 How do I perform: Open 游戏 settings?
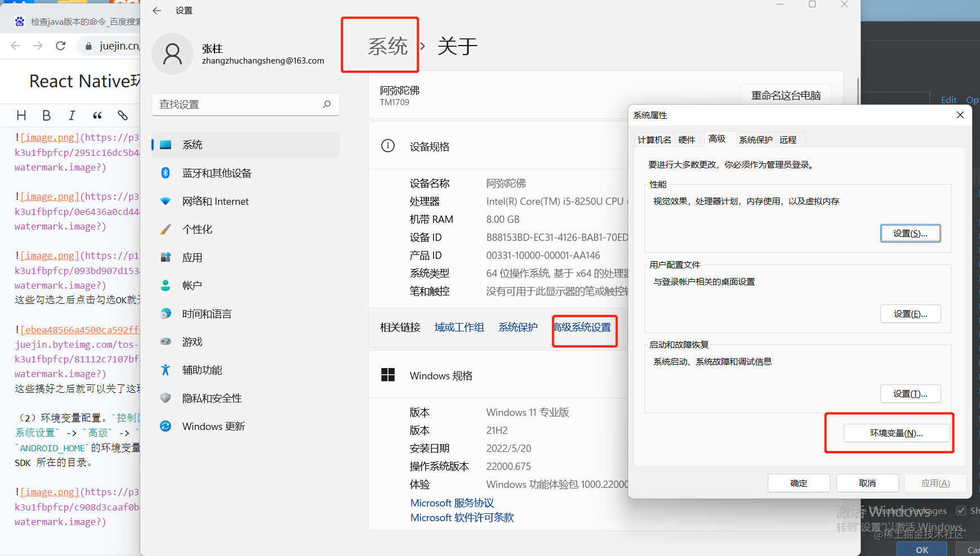(x=192, y=342)
